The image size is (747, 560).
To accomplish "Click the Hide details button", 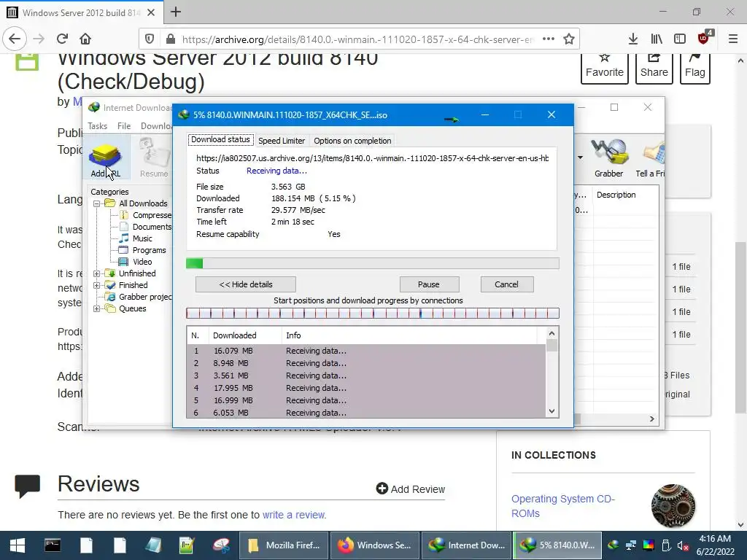I will pos(246,284).
